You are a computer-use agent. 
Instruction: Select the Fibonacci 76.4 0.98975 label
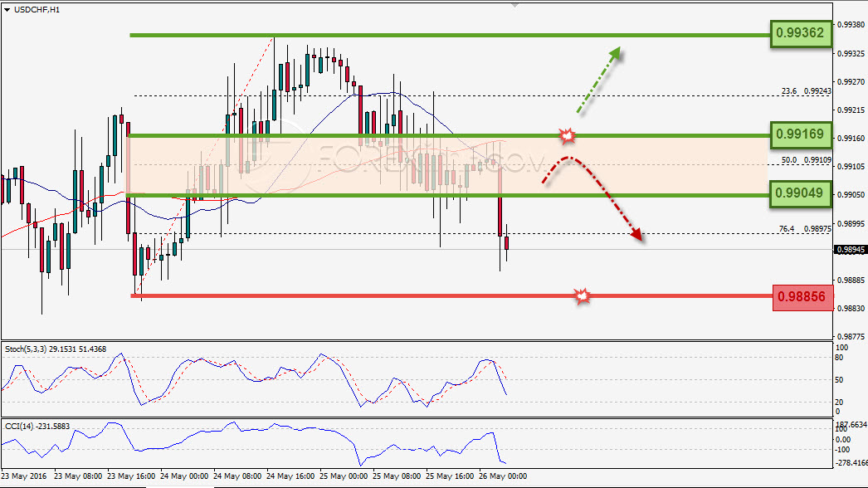pos(805,229)
